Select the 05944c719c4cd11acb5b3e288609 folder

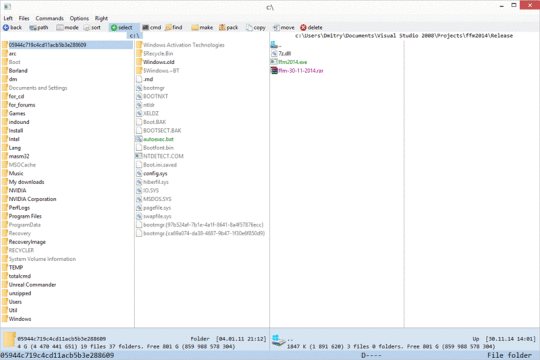pos(67,45)
